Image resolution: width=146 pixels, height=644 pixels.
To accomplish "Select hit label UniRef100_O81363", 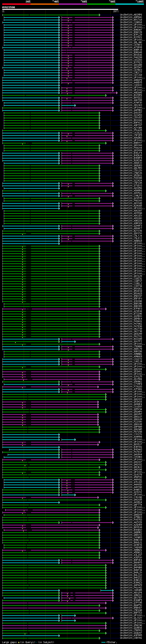I will (131, 105).
